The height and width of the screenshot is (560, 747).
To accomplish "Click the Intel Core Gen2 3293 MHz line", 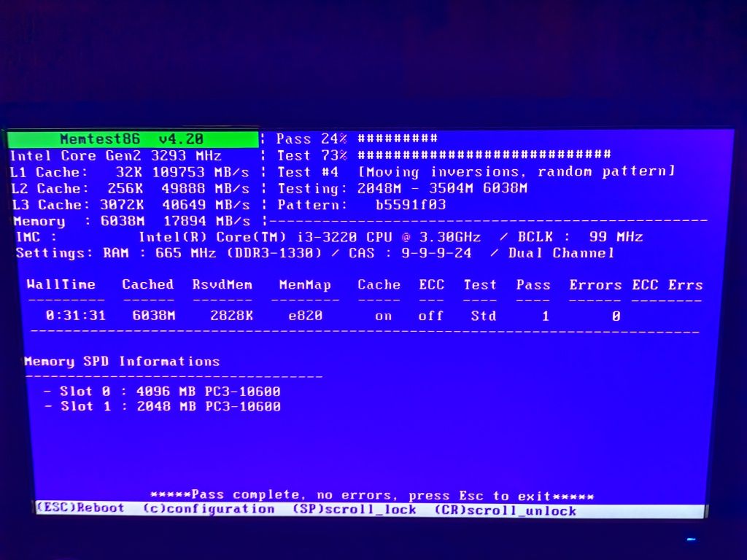I will [x=116, y=156].
